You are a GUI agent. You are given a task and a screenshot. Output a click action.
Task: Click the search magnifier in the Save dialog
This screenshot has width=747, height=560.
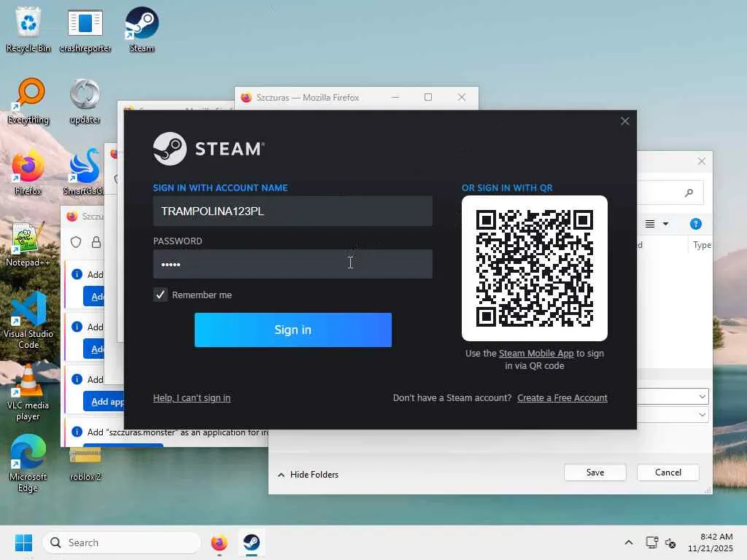pyautogui.click(x=689, y=192)
